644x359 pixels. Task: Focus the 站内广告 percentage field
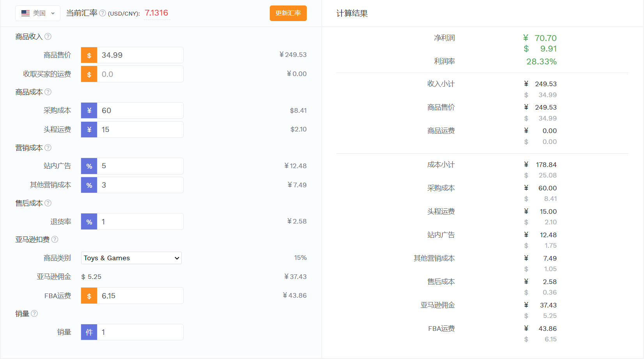(140, 166)
